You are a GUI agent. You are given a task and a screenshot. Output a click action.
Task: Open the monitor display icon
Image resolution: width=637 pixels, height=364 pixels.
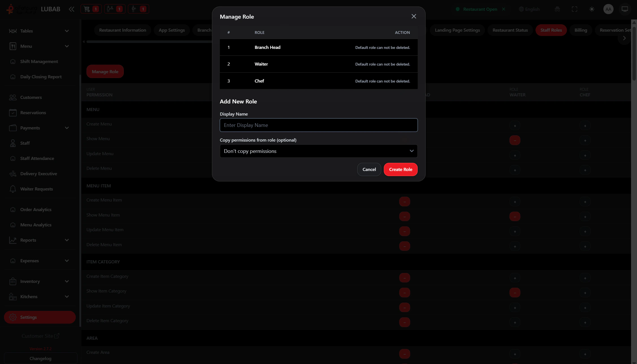point(625,9)
